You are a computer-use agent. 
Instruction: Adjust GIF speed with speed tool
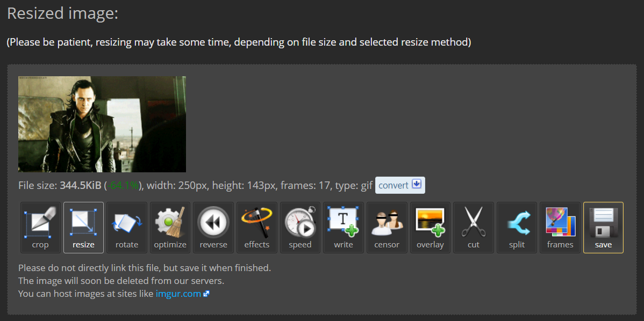[300, 228]
